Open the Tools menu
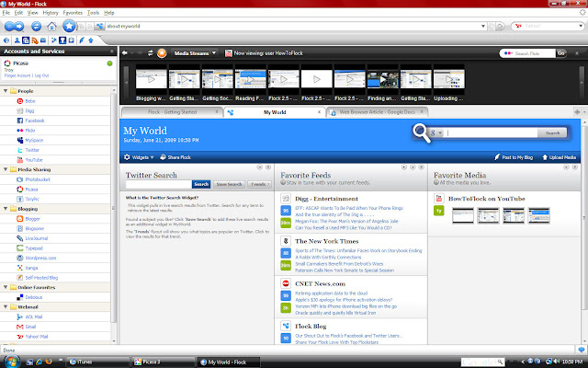Image resolution: width=588 pixels, height=368 pixels. coord(93,13)
